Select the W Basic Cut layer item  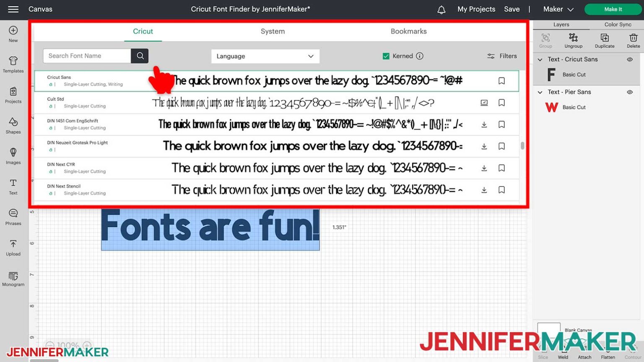tap(587, 107)
